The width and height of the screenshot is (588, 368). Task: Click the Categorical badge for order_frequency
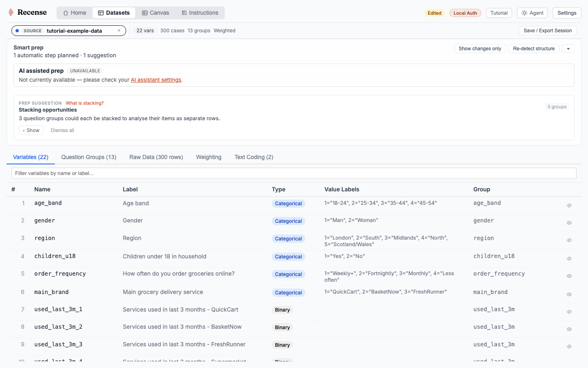(x=288, y=274)
